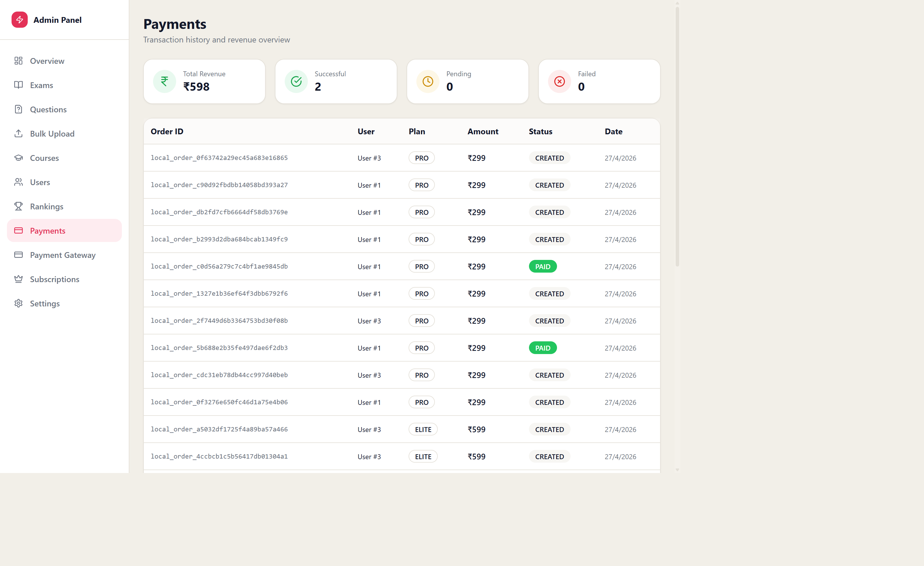Click the Pending card
The height and width of the screenshot is (566, 924).
467,81
